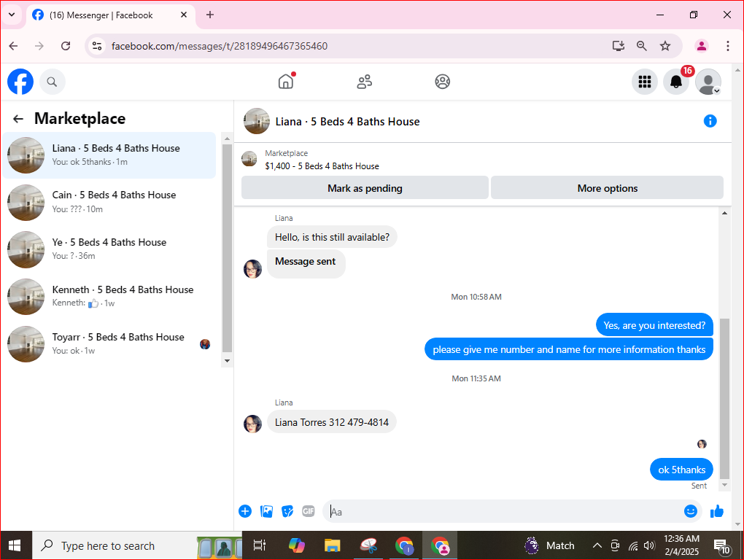
Task: Open the Windows notification center
Action: coord(721,547)
